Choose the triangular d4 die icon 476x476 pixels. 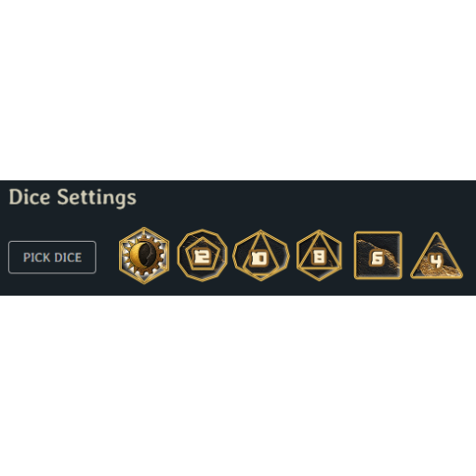(436, 256)
